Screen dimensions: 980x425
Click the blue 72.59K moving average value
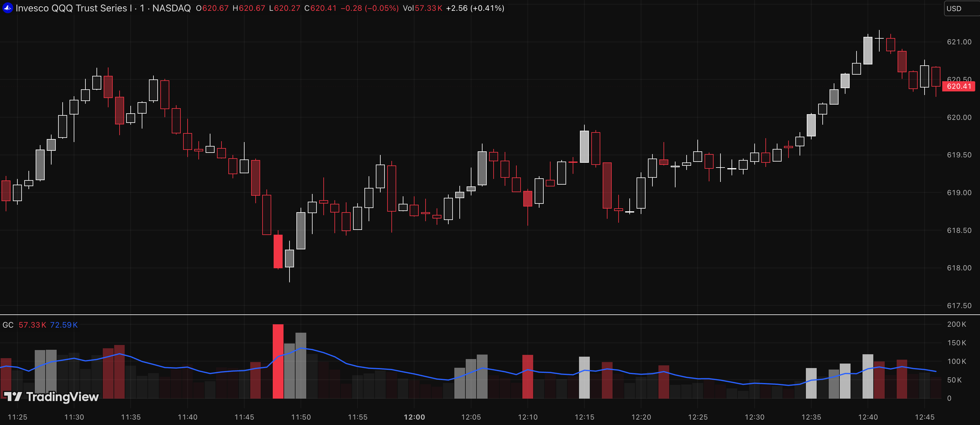pos(64,325)
